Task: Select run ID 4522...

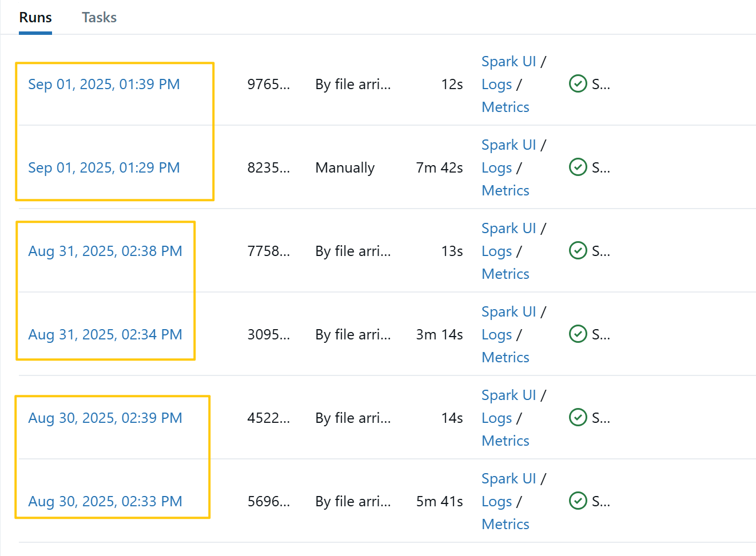Action: pos(269,418)
